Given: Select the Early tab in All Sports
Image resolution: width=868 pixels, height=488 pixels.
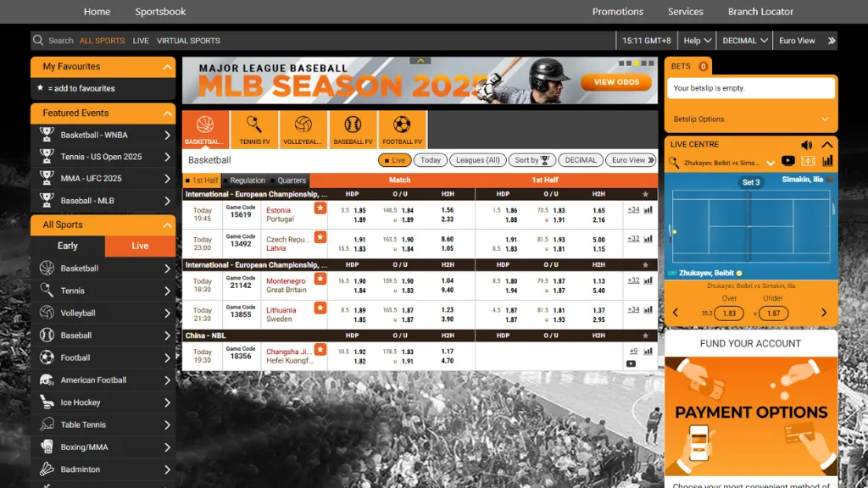Looking at the screenshot, I should [68, 246].
